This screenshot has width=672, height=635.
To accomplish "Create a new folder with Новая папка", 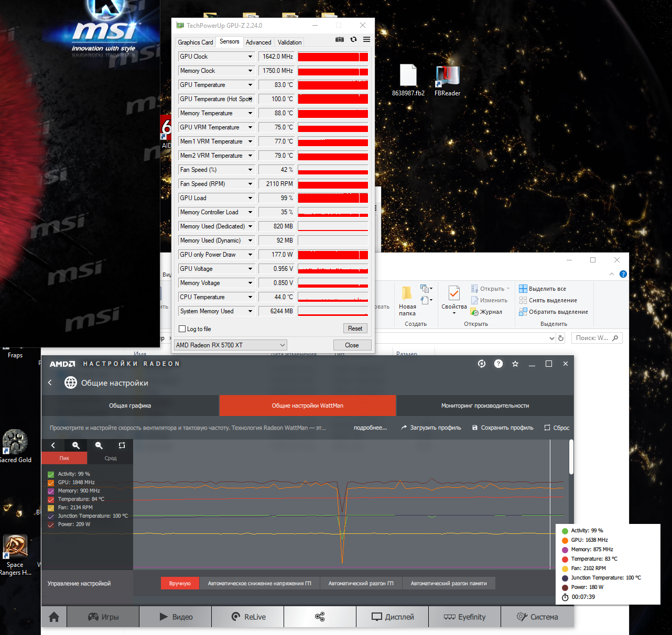I will tap(407, 301).
